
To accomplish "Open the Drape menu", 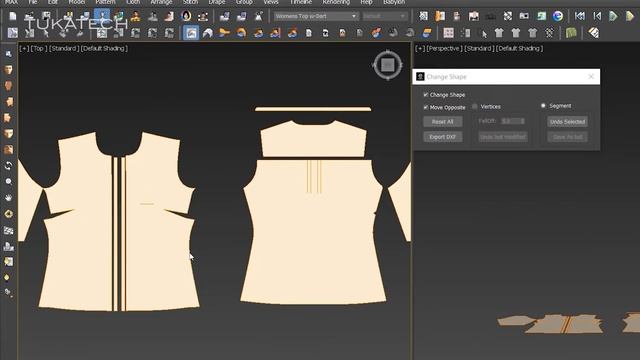I will 217,2.
